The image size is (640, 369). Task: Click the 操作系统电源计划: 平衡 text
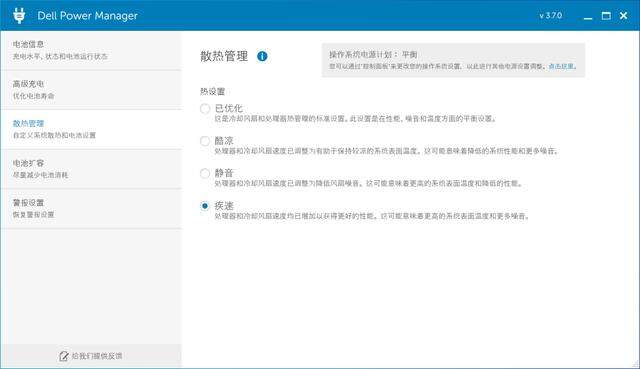[x=373, y=54]
